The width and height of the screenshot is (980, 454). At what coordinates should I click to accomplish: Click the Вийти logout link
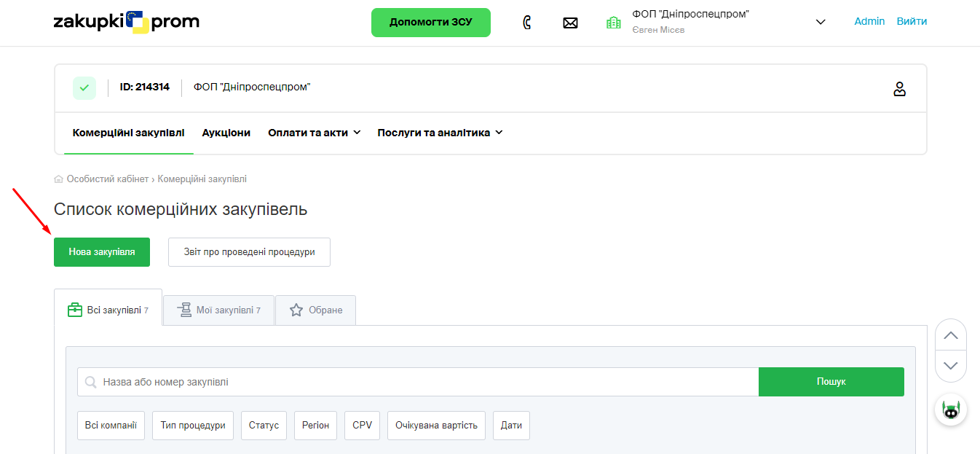pyautogui.click(x=912, y=21)
